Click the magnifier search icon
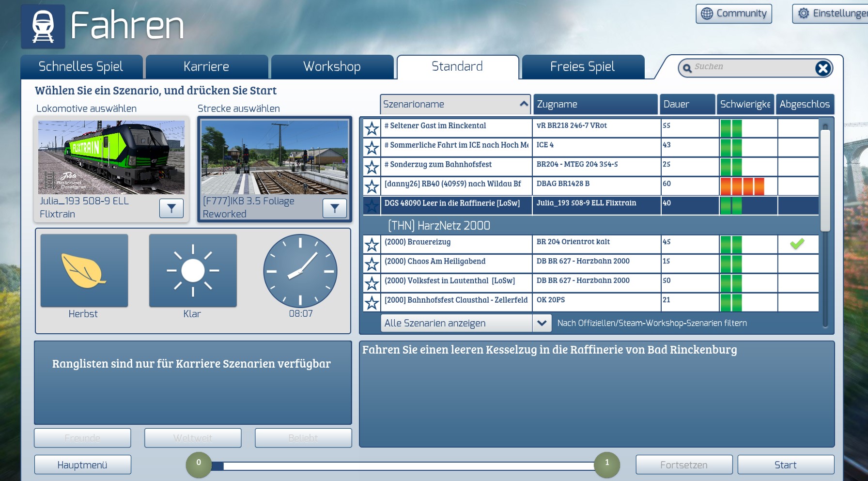 (x=687, y=68)
